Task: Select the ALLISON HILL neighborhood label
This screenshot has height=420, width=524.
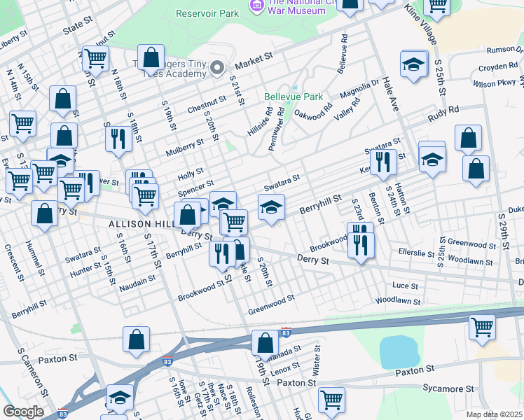Action: (x=143, y=224)
